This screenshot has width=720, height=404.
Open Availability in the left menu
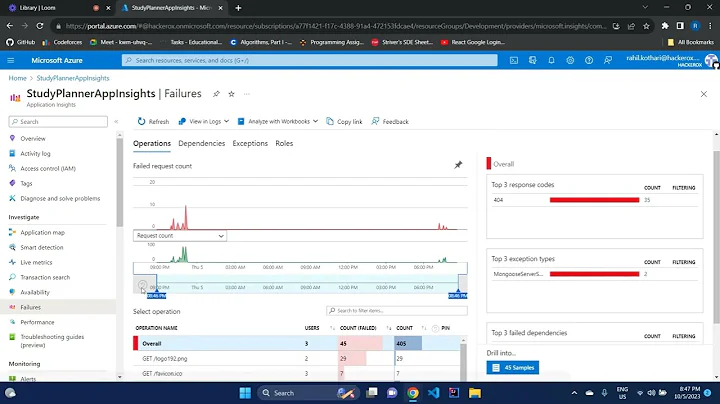[x=35, y=292]
